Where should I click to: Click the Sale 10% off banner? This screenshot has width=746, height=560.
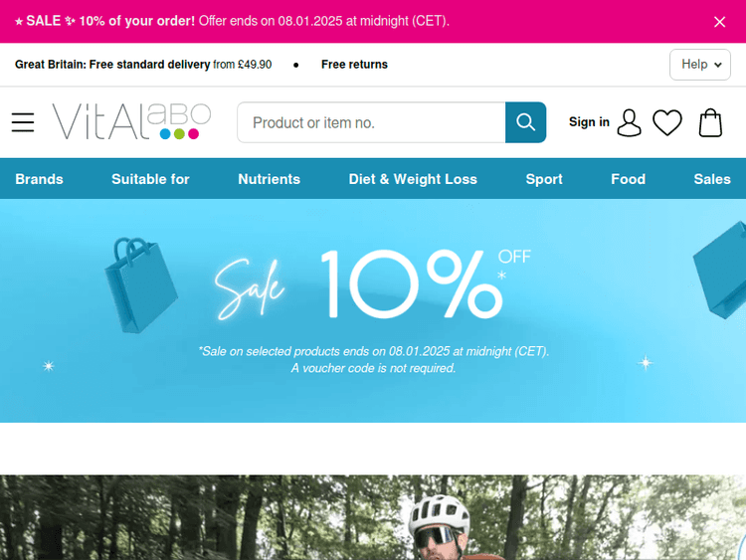click(373, 310)
